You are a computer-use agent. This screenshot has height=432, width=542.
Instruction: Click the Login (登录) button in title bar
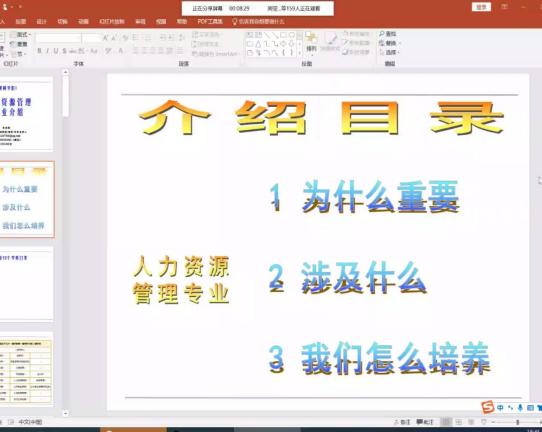tap(482, 7)
